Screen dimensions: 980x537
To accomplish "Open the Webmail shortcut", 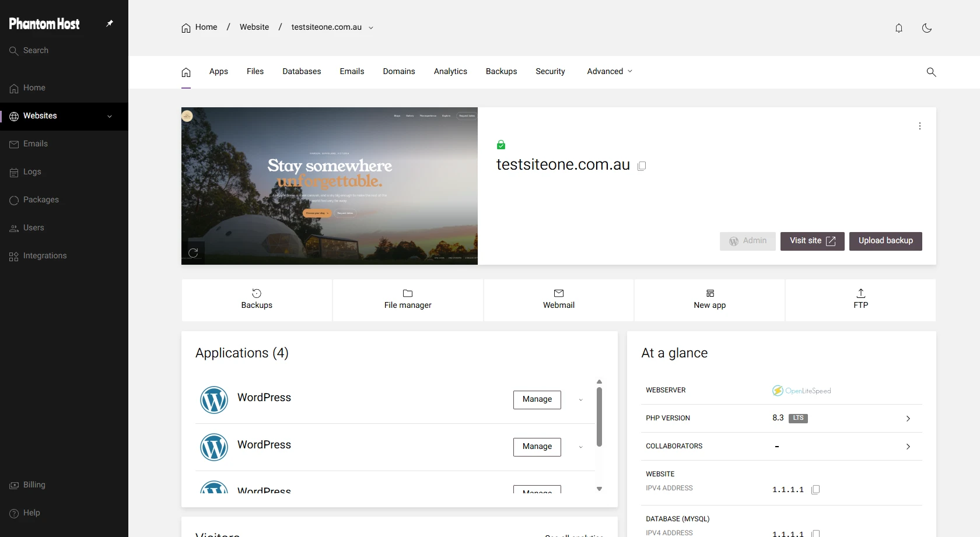I will 559,300.
